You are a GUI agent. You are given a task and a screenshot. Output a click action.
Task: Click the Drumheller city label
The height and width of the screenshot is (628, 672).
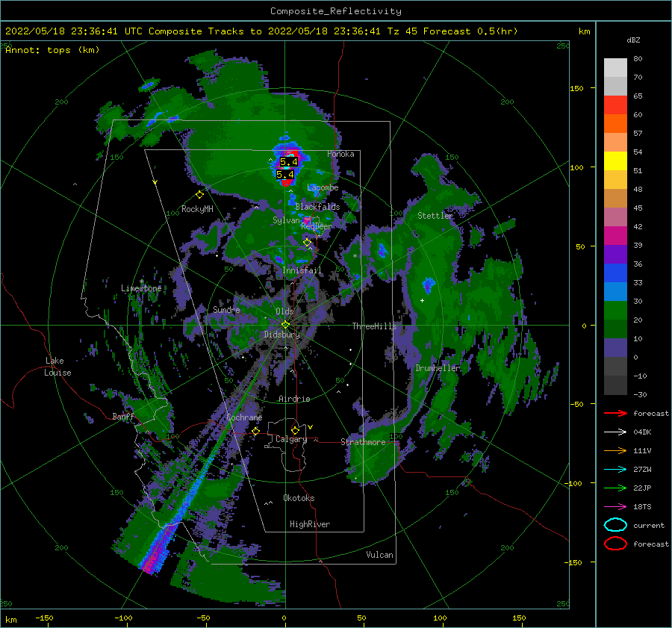pyautogui.click(x=438, y=368)
